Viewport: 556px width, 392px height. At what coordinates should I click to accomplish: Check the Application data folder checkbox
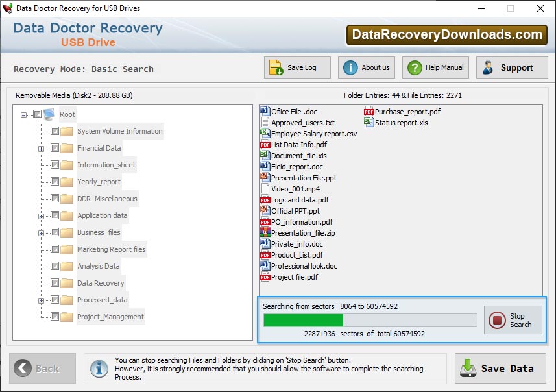[x=54, y=215]
